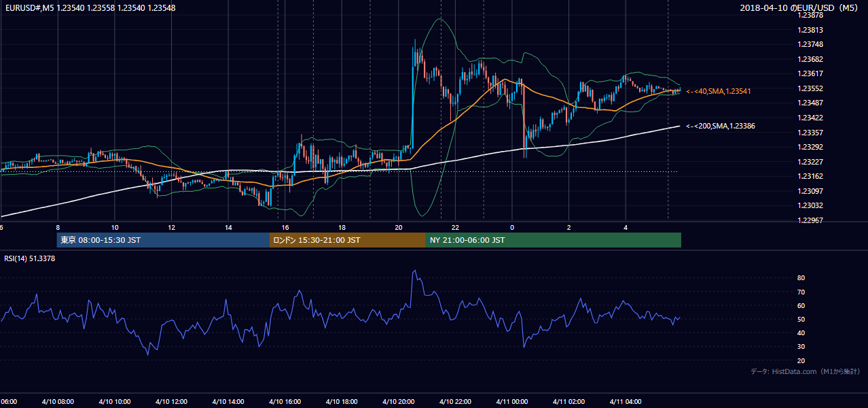Screen dimensions: 868x408
Task: Click the bottom time label 4/11 02:00
Action: coord(568,402)
